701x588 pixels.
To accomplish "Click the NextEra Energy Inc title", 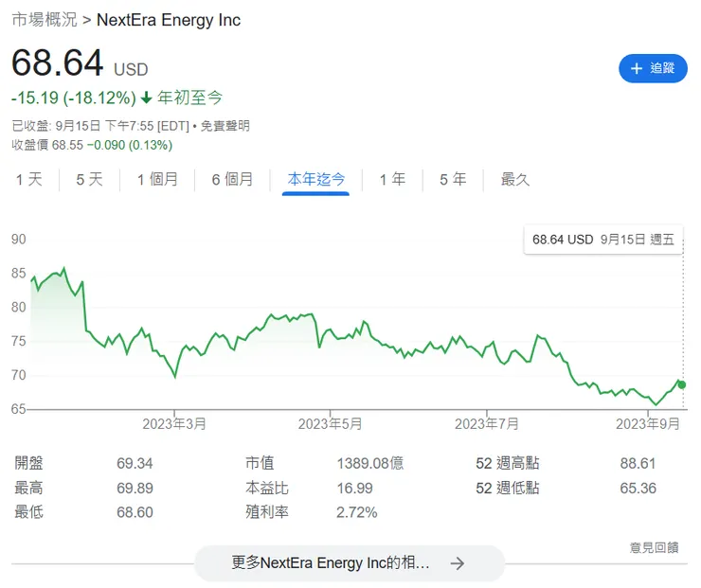I will click(169, 20).
